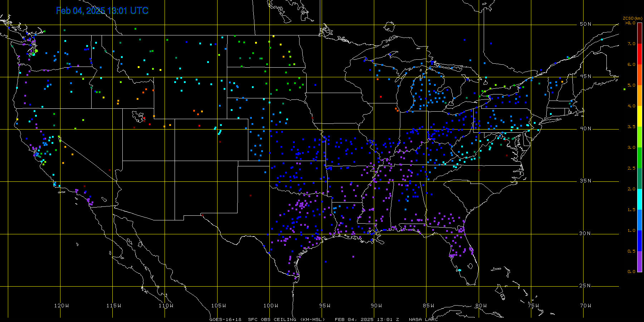The width and height of the screenshot is (644, 322).
Task: Click the 80 W longitude label
Action: coord(481,306)
